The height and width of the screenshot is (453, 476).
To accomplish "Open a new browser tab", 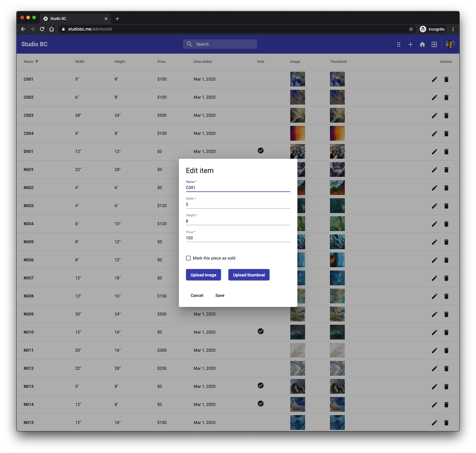I will (x=117, y=19).
